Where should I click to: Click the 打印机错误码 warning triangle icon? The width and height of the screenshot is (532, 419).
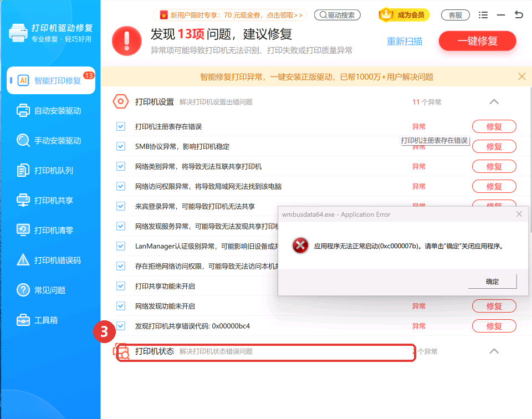coord(23,260)
